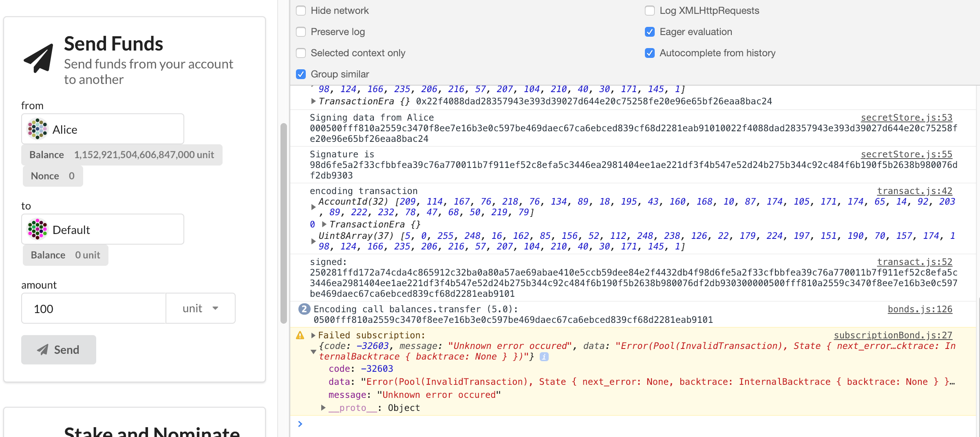
Task: Open the unit dropdown next to amount
Action: 201,308
